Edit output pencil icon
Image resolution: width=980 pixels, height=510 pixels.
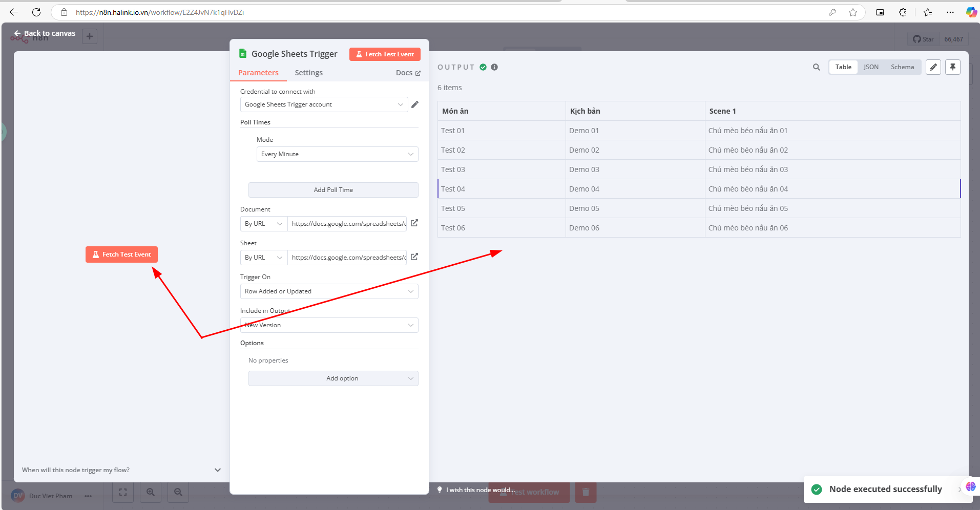click(x=933, y=67)
